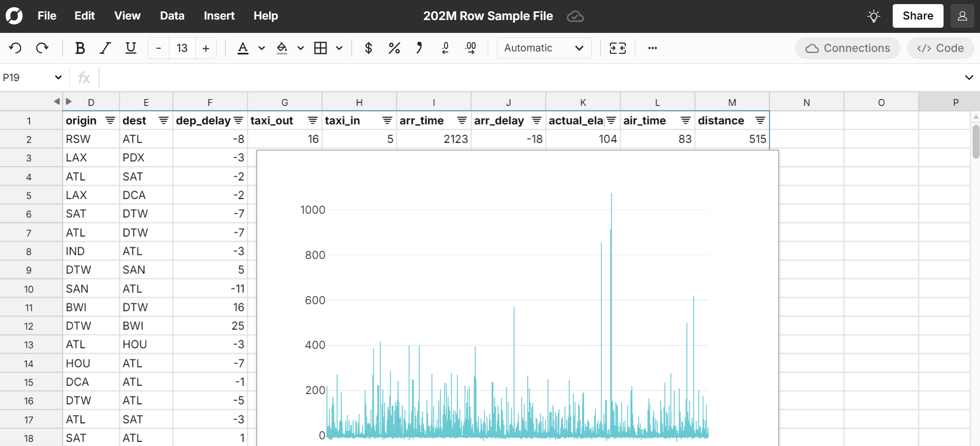
Task: Expand the borders dropdown arrow
Action: coord(339,48)
